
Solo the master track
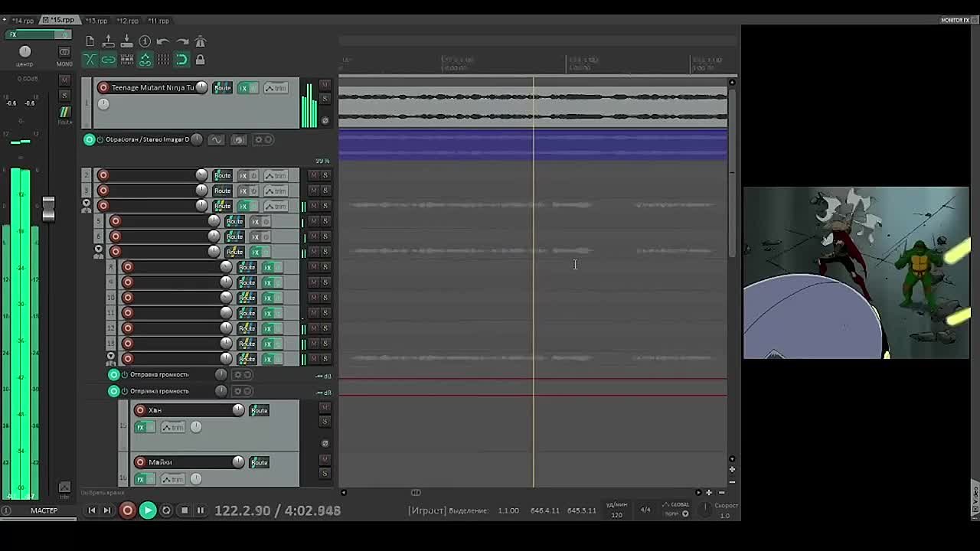pyautogui.click(x=64, y=95)
